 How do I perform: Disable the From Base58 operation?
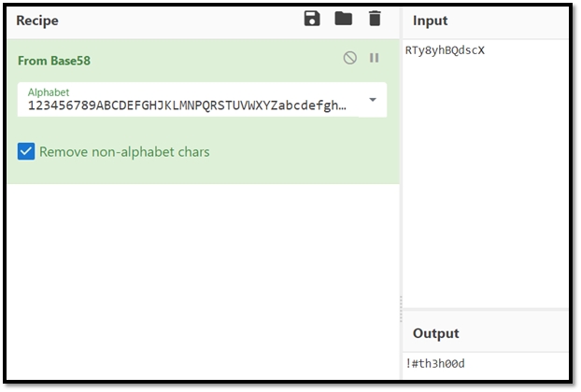coord(350,58)
